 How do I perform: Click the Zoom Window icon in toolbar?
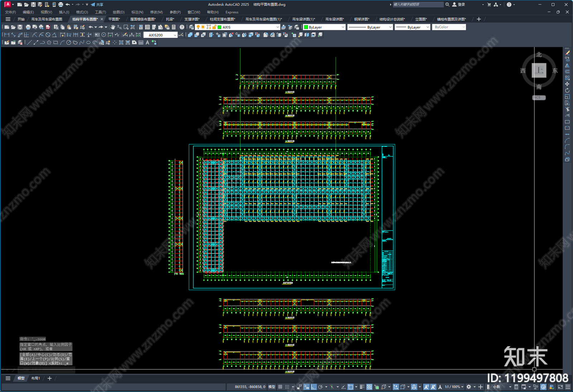[x=126, y=27]
